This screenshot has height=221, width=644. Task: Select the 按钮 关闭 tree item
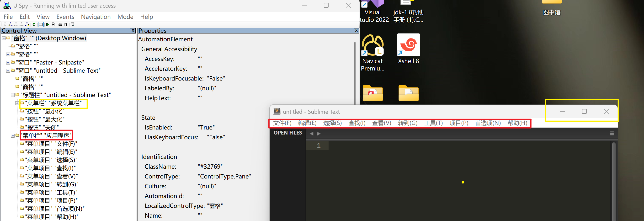(42, 128)
